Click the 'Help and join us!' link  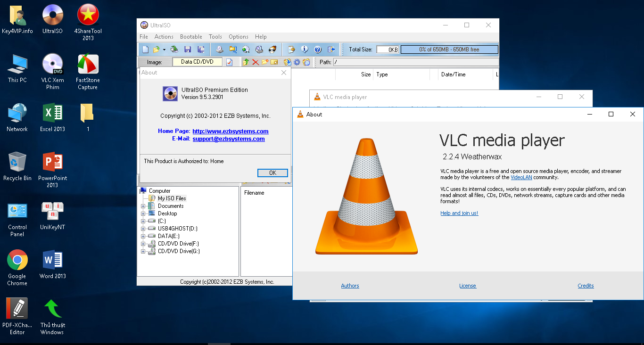459,213
